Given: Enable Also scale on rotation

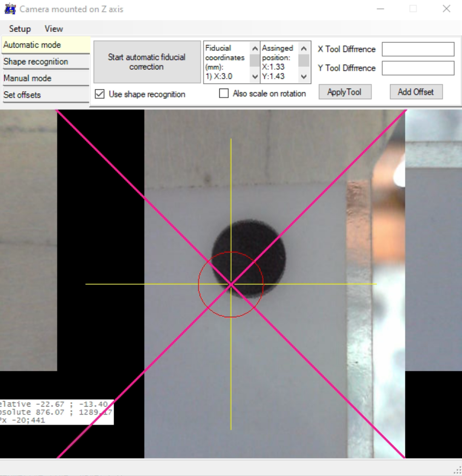Looking at the screenshot, I should tap(224, 94).
